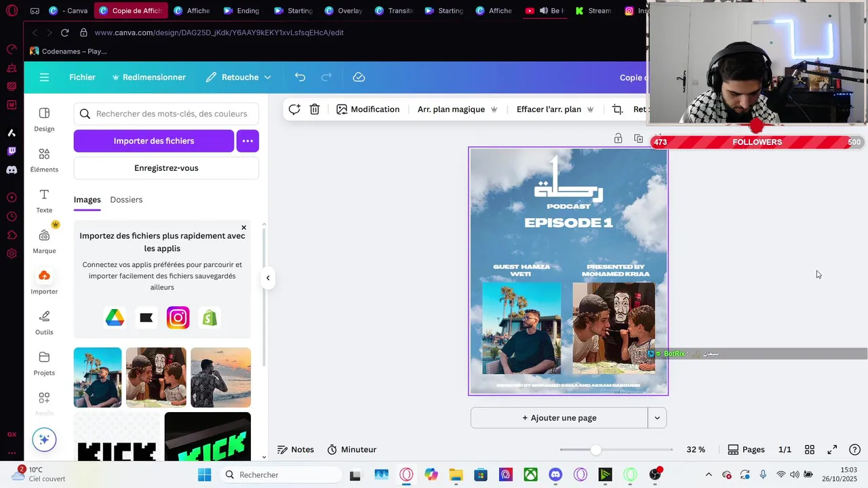Lock the page using padlock icon
The width and height of the screenshot is (868, 488).
618,138
